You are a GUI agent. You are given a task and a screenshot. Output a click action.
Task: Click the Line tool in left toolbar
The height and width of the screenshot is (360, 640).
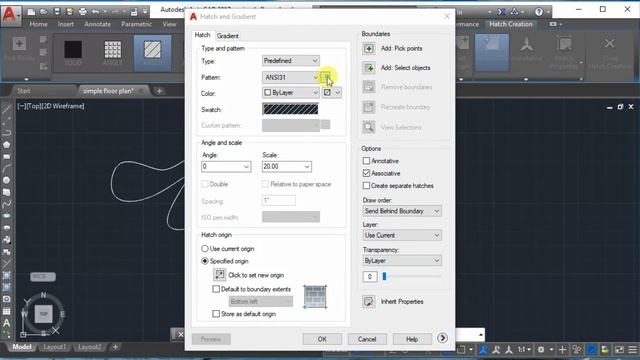point(7,109)
